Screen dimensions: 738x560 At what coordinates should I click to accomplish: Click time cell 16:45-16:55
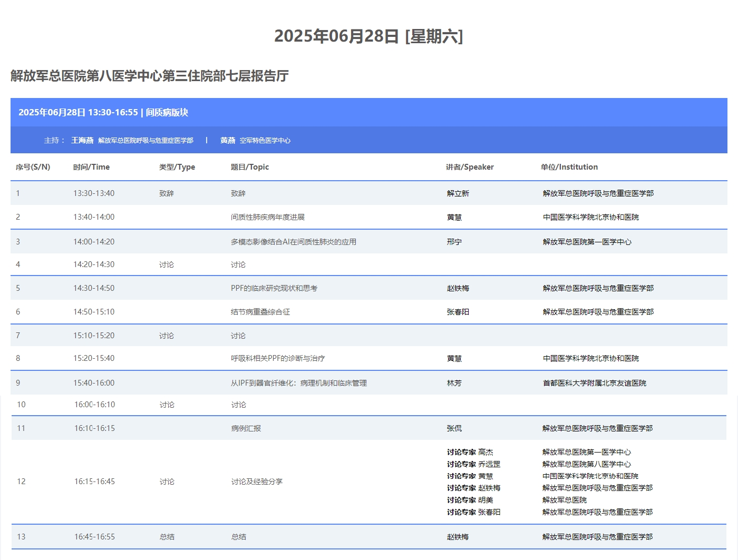(x=95, y=537)
